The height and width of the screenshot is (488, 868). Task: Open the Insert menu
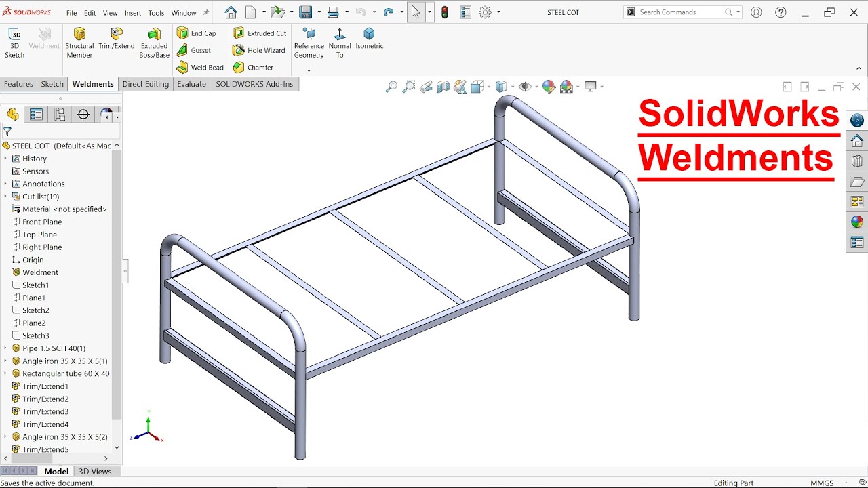tap(133, 13)
